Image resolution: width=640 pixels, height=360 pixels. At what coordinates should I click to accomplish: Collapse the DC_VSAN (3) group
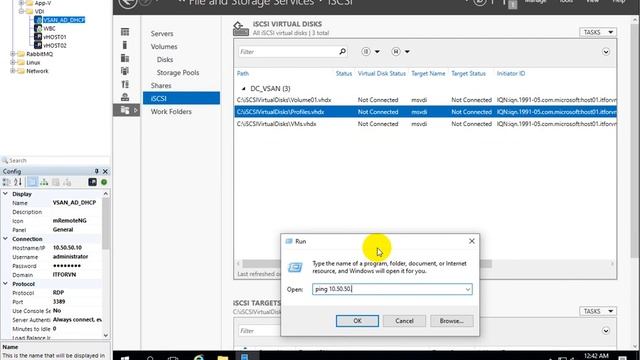[x=244, y=89]
